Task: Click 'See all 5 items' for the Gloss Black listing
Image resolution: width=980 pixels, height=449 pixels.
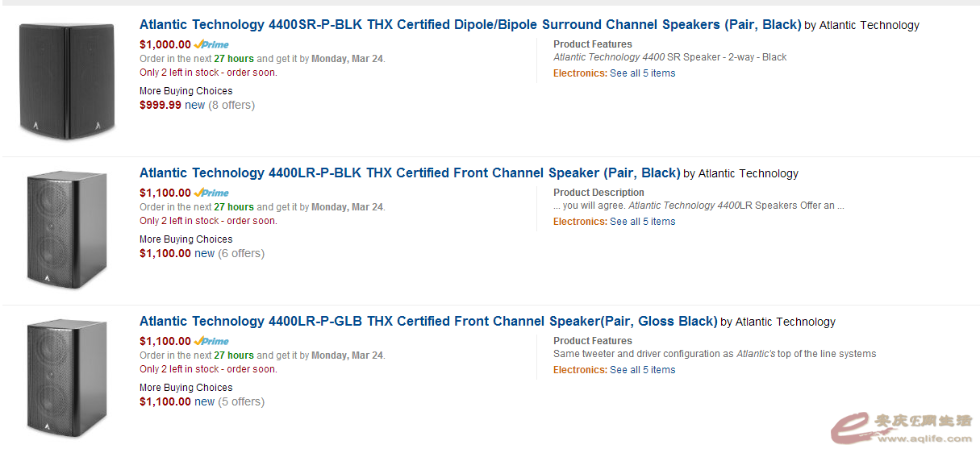Action: point(642,370)
